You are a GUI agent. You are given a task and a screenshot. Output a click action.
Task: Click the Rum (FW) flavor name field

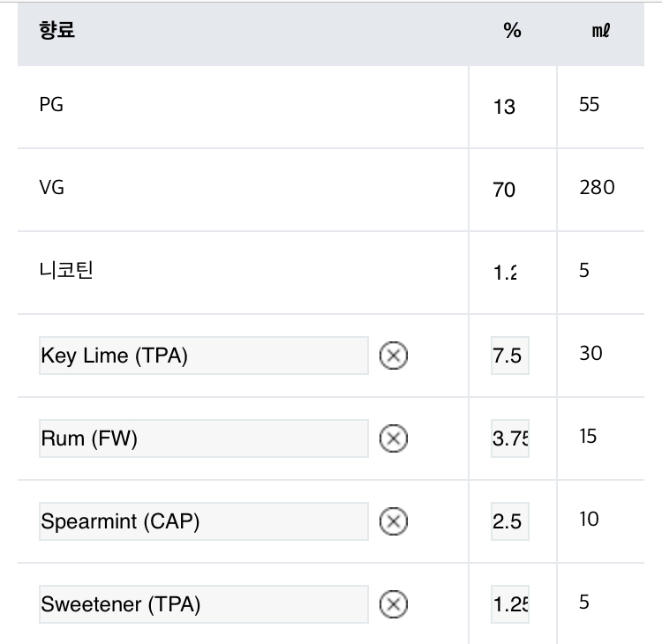(203, 438)
